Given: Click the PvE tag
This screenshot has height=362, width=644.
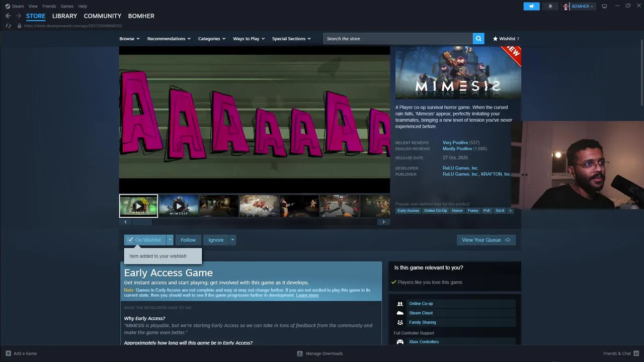Looking at the screenshot, I should 487,211.
